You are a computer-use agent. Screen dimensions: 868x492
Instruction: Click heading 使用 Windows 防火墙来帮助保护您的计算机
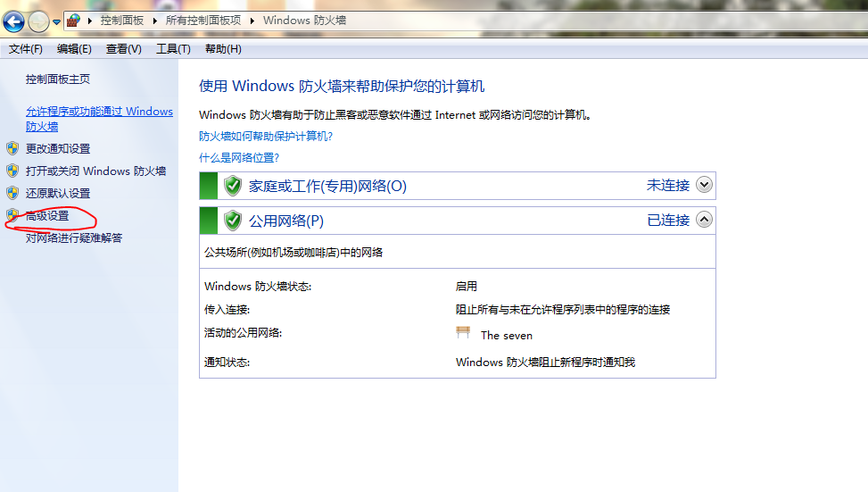tap(342, 86)
